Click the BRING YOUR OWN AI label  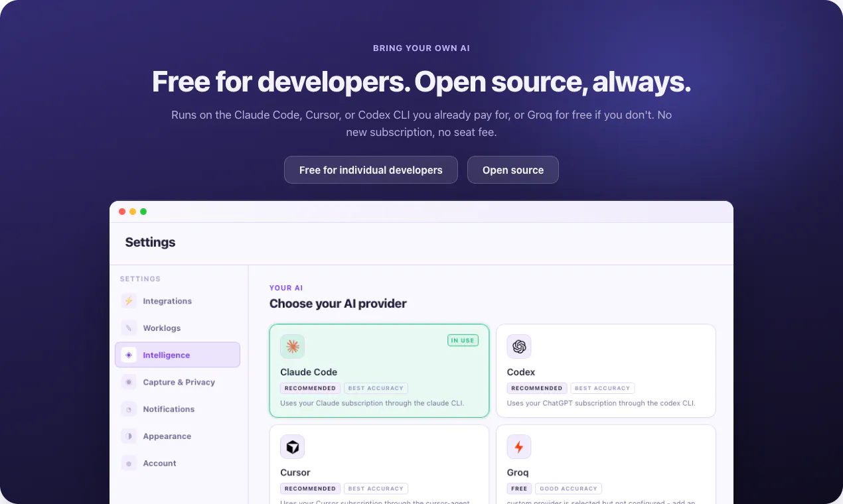[421, 48]
